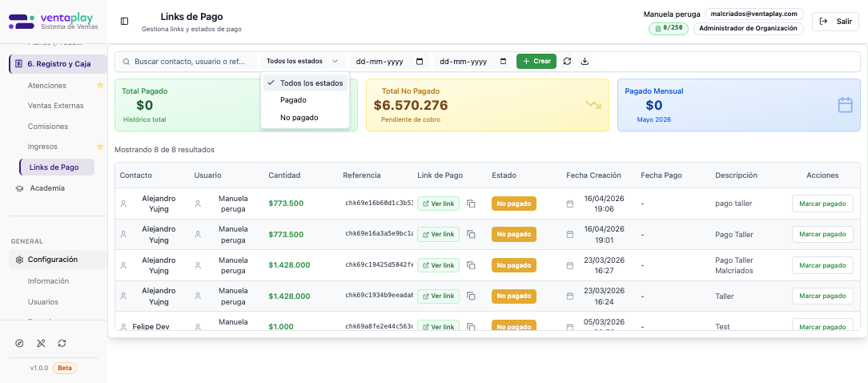Click No pagado badge in pago taller row
The width and height of the screenshot is (868, 383).
click(514, 204)
